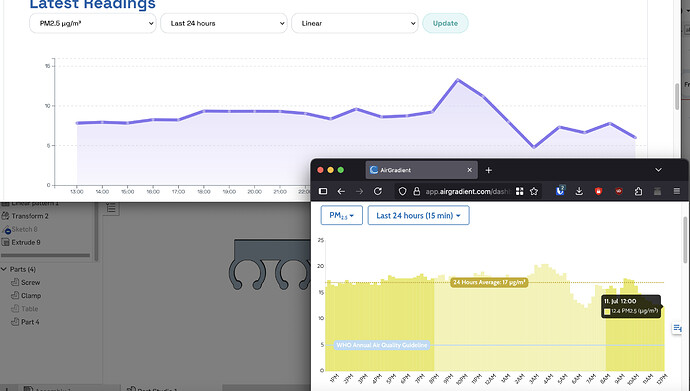Open the PM2.5 µg/m³ measurement dropdown
The image size is (690, 391).
[93, 23]
